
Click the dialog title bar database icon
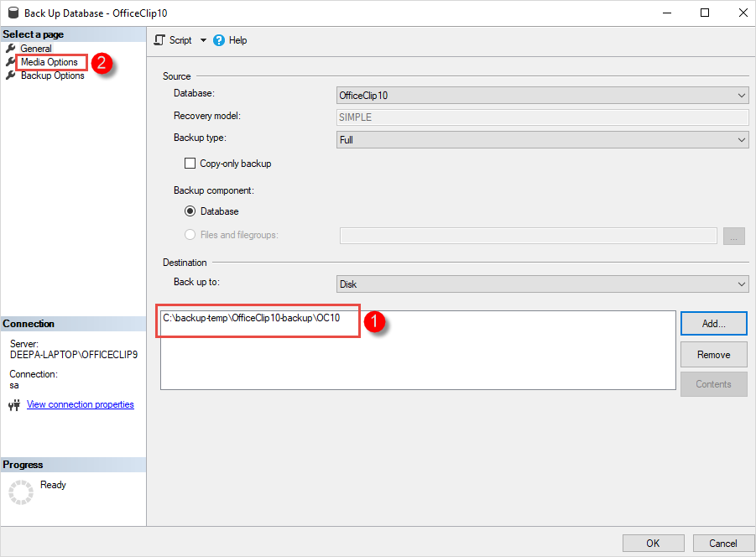pos(12,13)
